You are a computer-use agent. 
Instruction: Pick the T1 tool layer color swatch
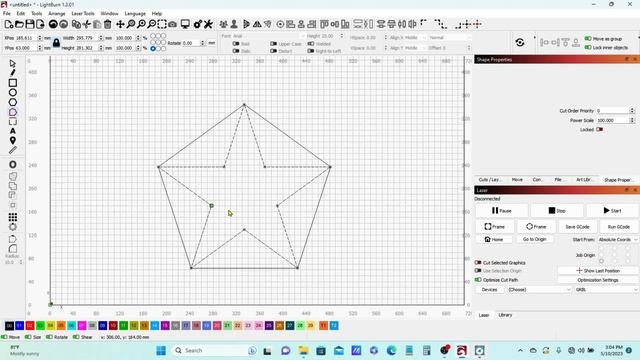pos(323,326)
